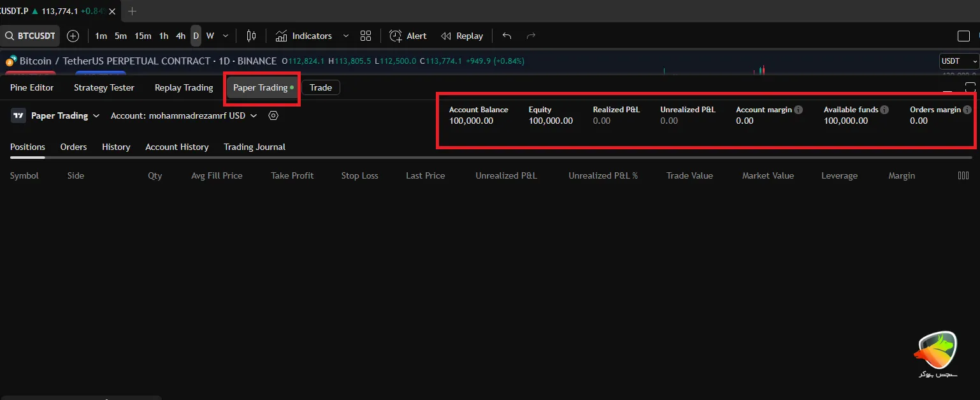Switch chart to the 15m interval

coord(143,36)
